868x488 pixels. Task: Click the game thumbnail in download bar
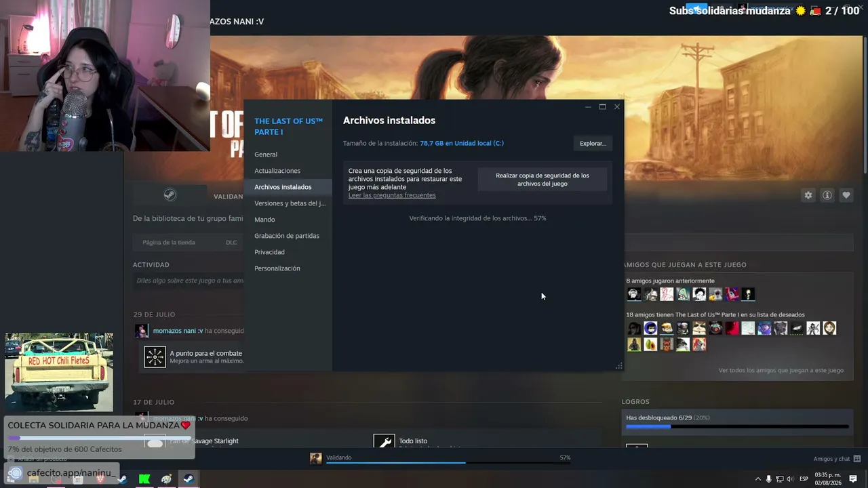pos(316,458)
